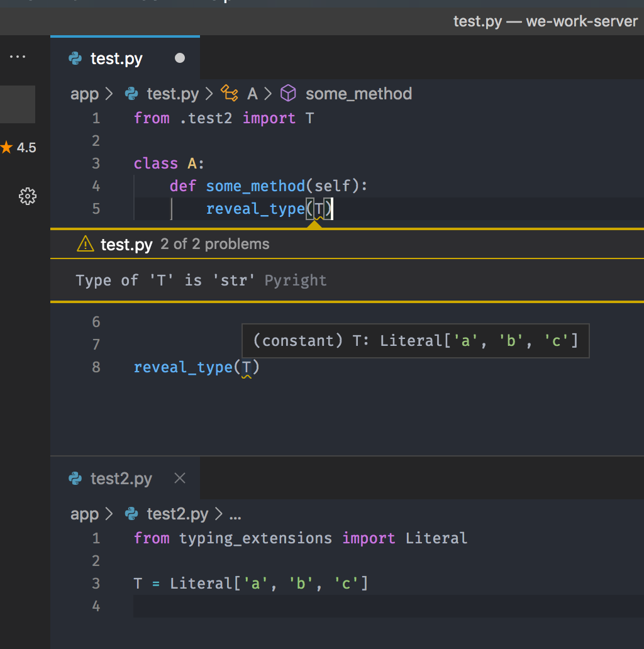Click the Literal type hover tooltip
The height and width of the screenshot is (649, 644).
point(416,340)
